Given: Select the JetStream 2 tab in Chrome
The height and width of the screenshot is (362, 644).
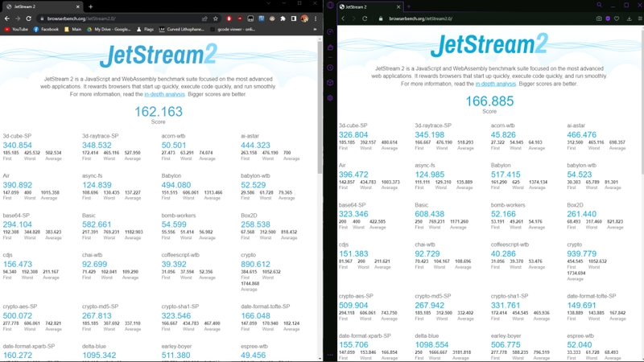Looking at the screenshot, I should tap(43, 6).
